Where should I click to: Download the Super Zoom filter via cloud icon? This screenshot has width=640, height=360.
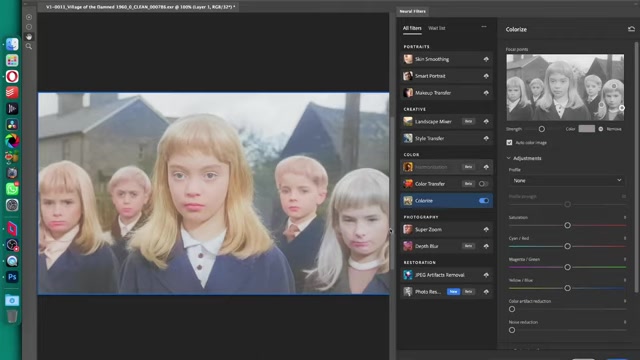(486, 229)
